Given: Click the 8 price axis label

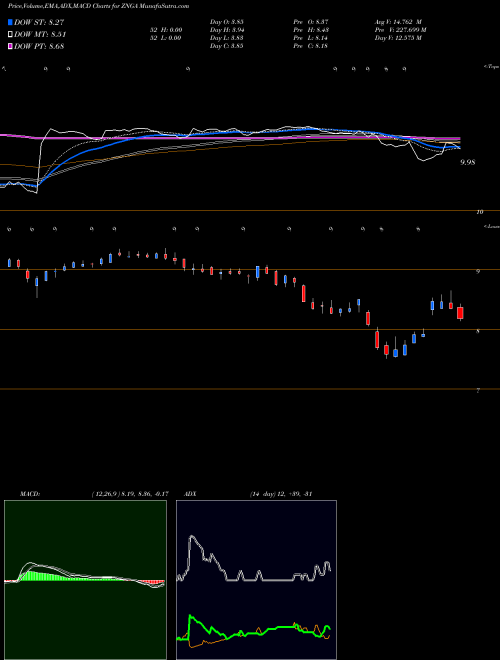Looking at the screenshot, I should coord(478,331).
